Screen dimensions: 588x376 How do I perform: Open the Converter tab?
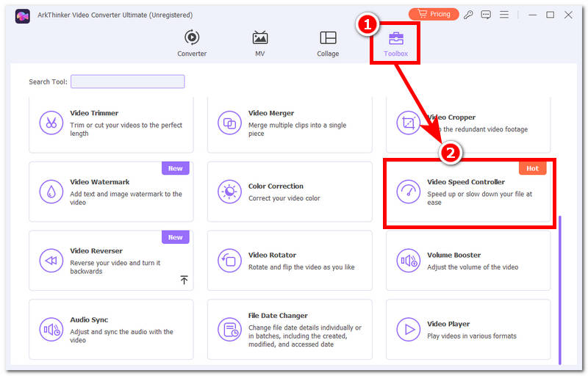192,43
